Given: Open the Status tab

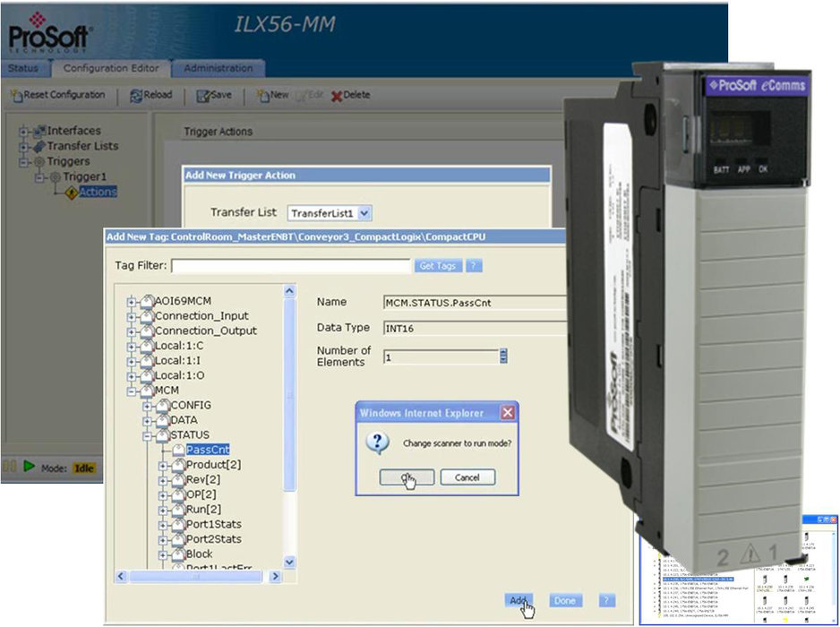Looking at the screenshot, I should pos(22,68).
